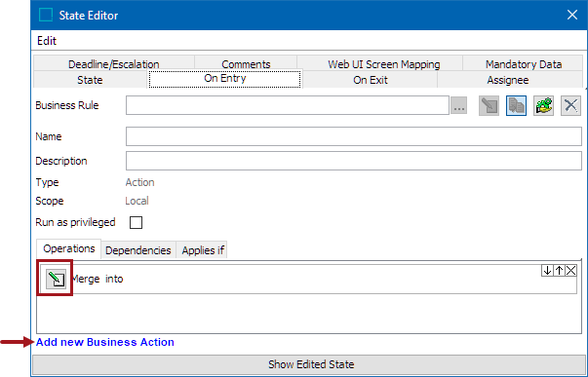Click the copy business rule icon
This screenshot has height=377, width=588.
[x=516, y=105]
